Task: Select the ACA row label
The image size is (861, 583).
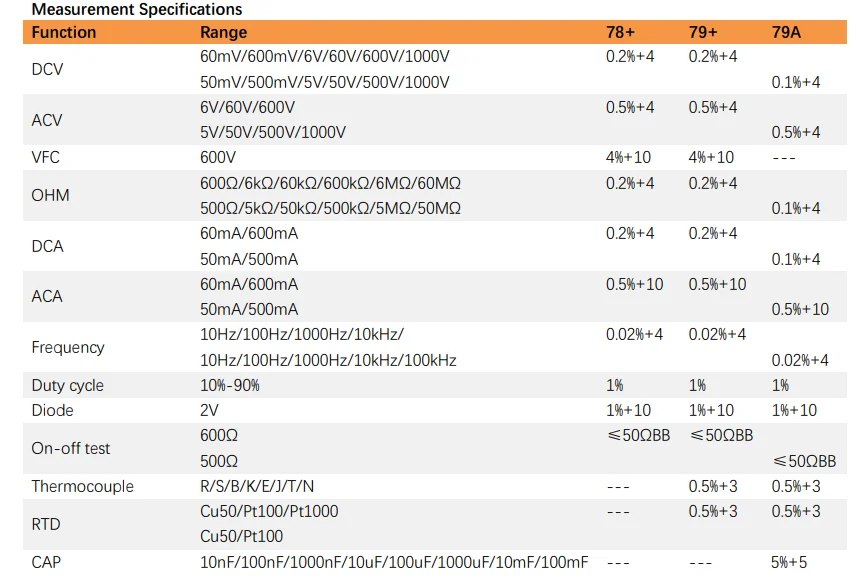Action: tap(47, 297)
